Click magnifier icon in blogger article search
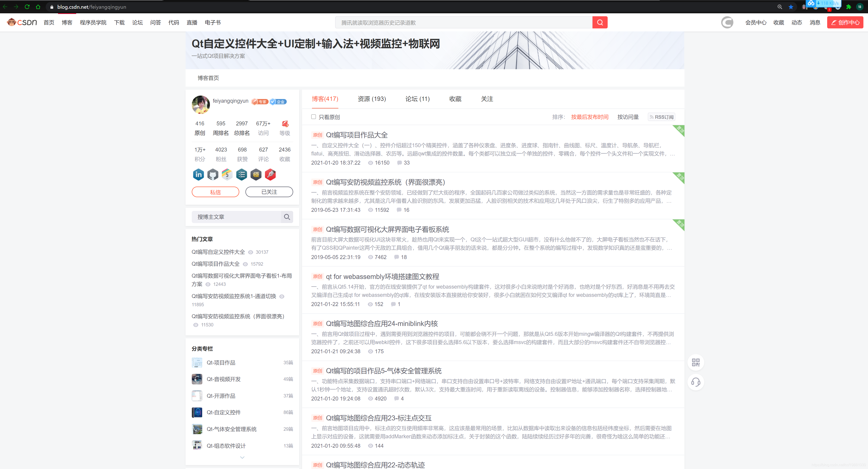Viewport: 868px width, 469px height. pos(287,217)
